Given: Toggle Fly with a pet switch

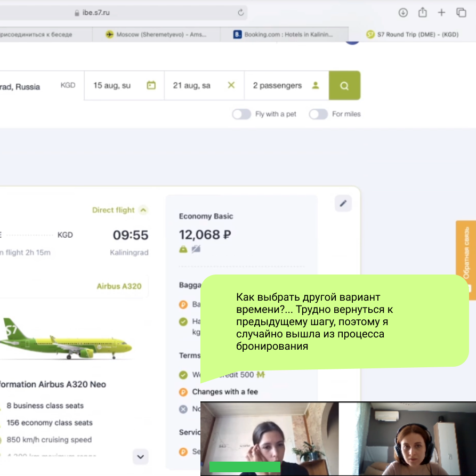Looking at the screenshot, I should 241,114.
